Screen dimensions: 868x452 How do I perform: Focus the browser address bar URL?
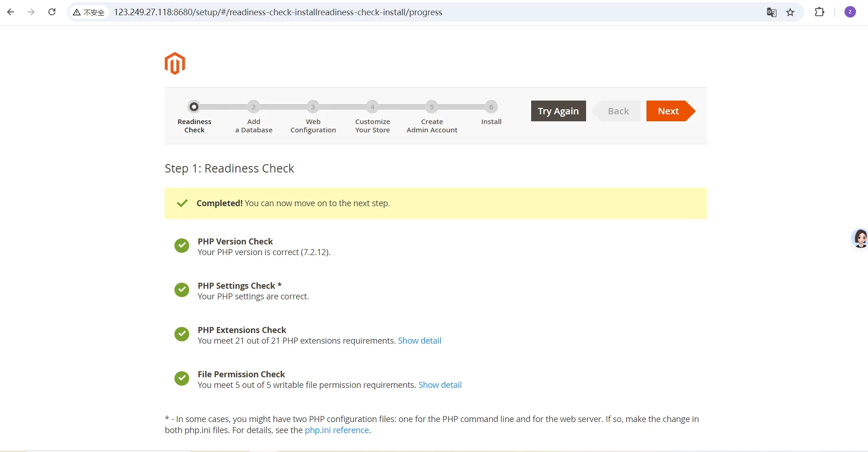[278, 12]
